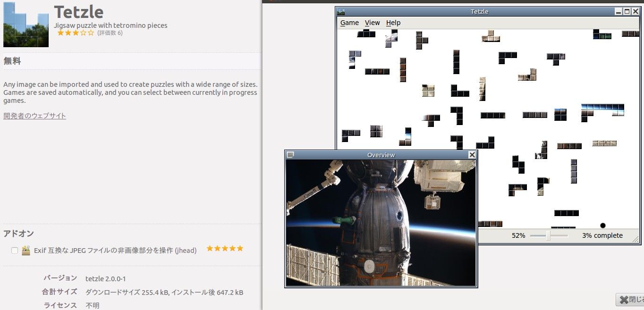
Task: Click the three-star rating under Tetzle
Action: pos(76,33)
